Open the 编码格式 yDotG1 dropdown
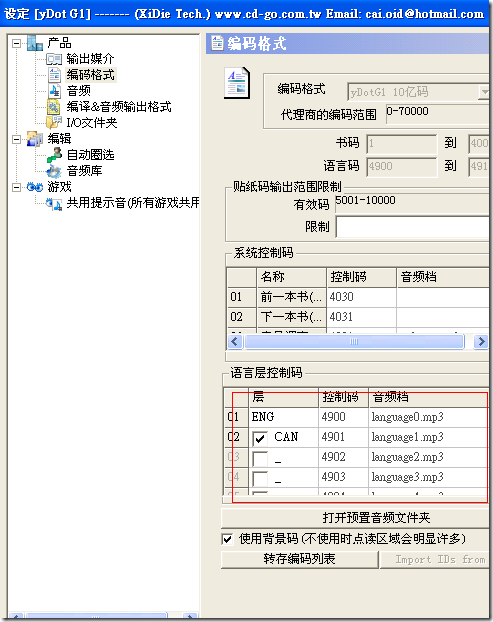Viewport: 493px width, 622px height. click(483, 92)
